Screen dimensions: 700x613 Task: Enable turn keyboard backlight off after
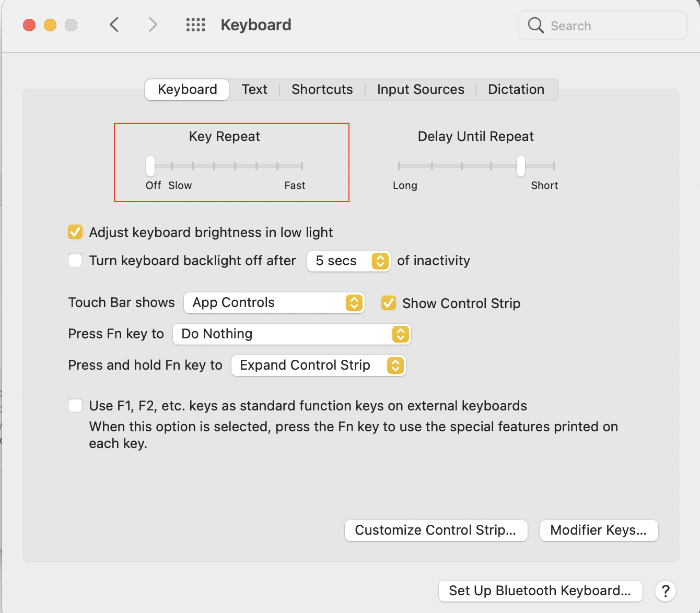[x=75, y=260]
